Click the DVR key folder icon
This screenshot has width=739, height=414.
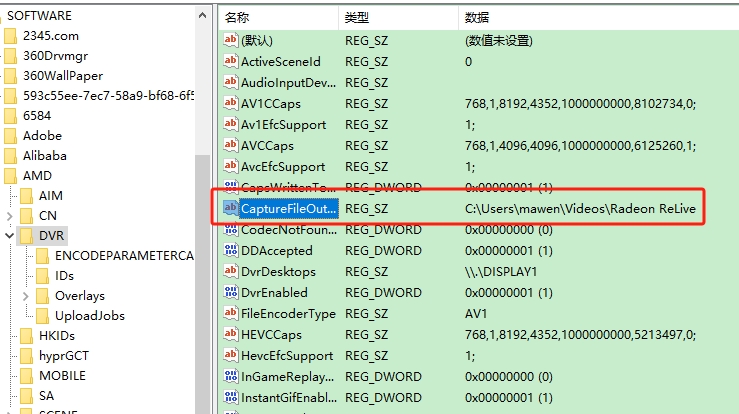tap(26, 235)
